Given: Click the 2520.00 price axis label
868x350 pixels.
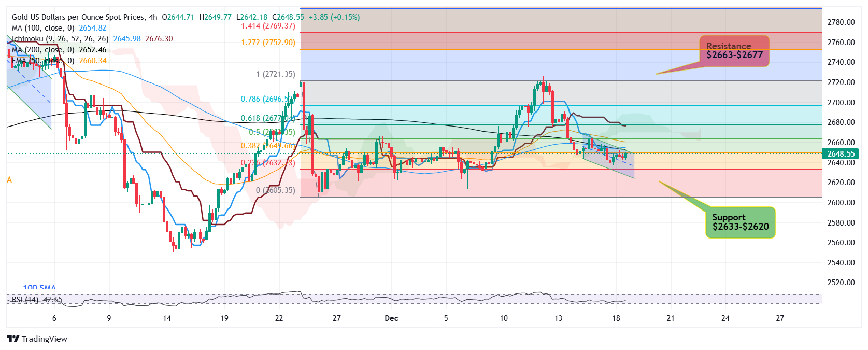Looking at the screenshot, I should click(841, 283).
